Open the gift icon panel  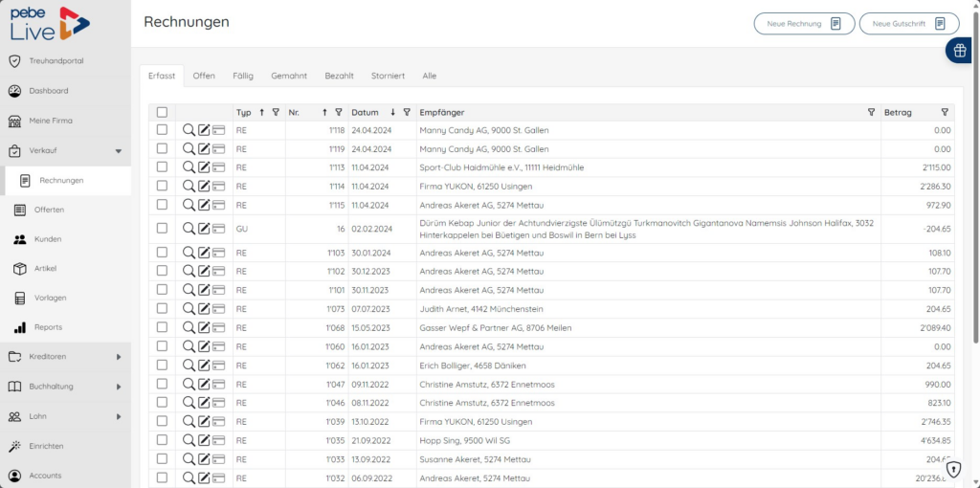click(x=961, y=51)
